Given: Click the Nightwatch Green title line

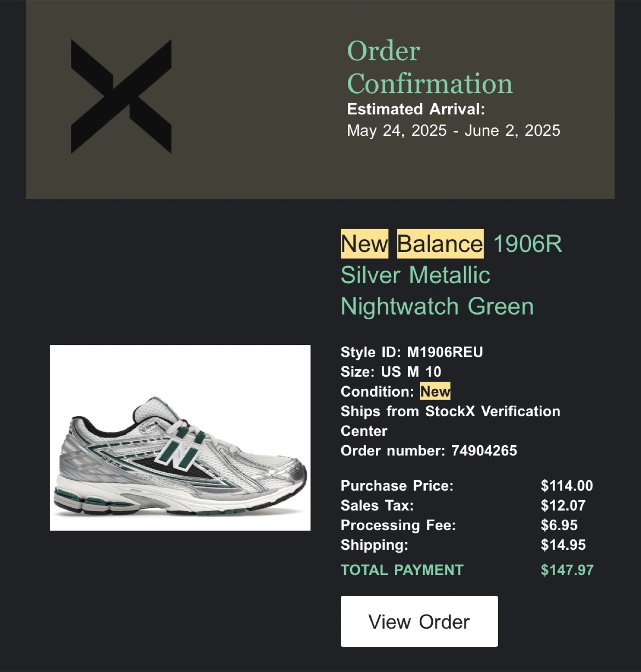Looking at the screenshot, I should pyautogui.click(x=437, y=307).
